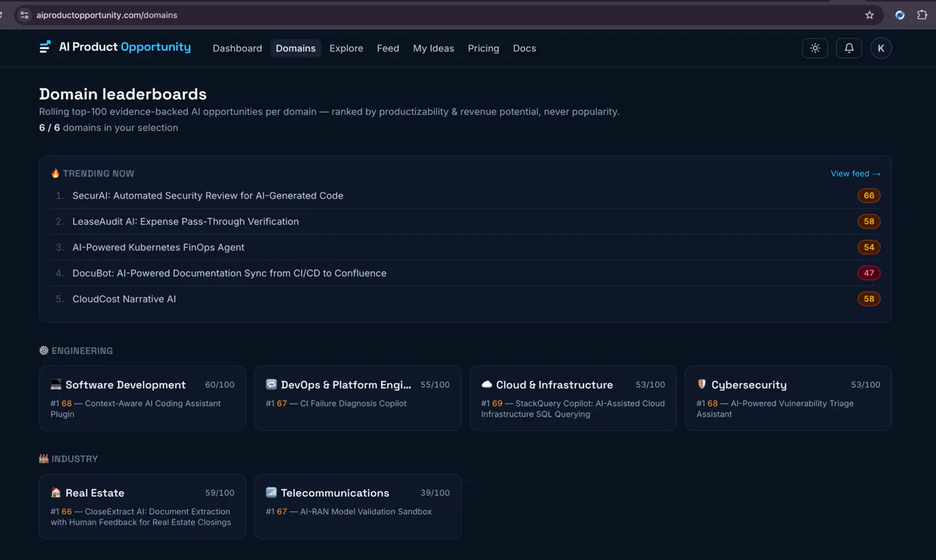Click the Industry factory icon
Image resolution: width=936 pixels, height=560 pixels.
[x=43, y=458]
